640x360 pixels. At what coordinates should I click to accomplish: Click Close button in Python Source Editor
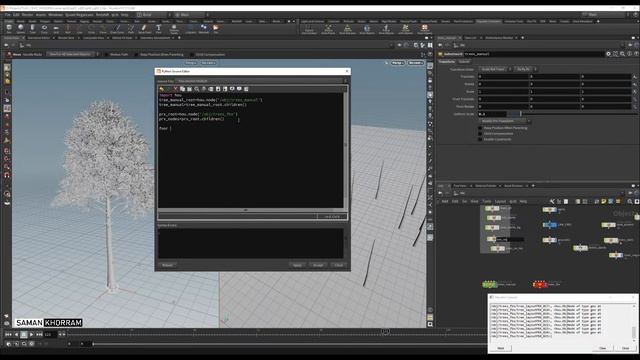[339, 265]
